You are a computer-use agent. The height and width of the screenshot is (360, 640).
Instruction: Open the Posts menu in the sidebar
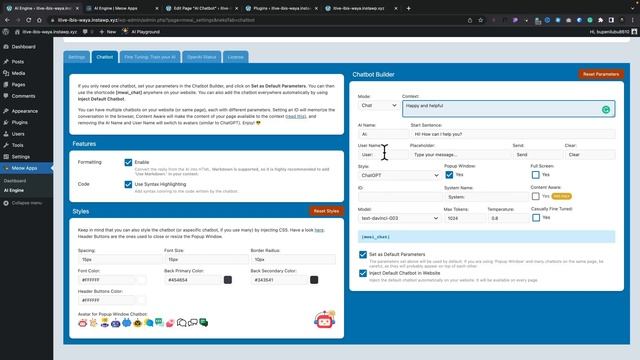click(18, 62)
